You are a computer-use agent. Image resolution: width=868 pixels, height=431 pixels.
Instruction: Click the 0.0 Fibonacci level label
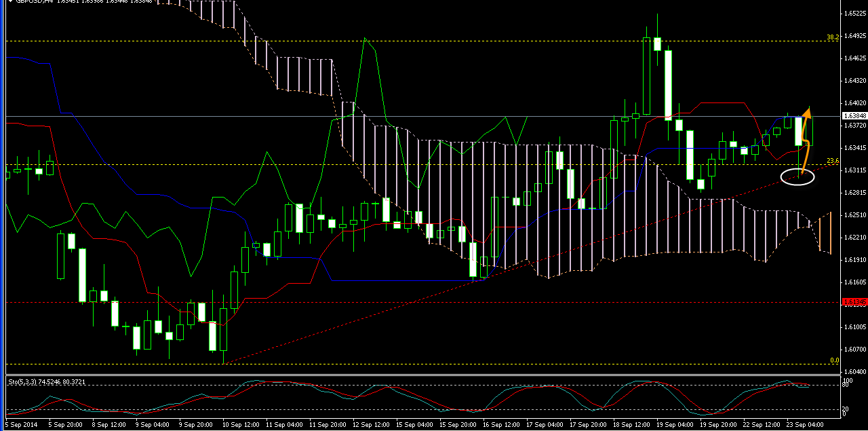835,360
